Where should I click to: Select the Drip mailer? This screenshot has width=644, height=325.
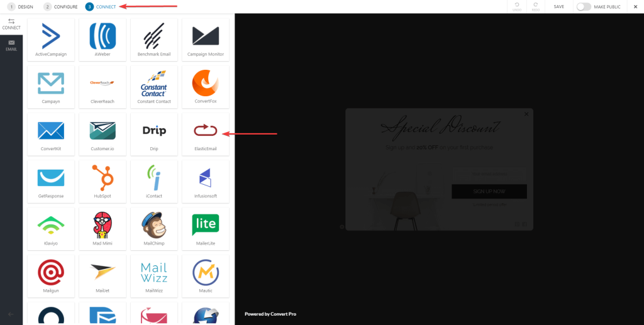pyautogui.click(x=154, y=134)
